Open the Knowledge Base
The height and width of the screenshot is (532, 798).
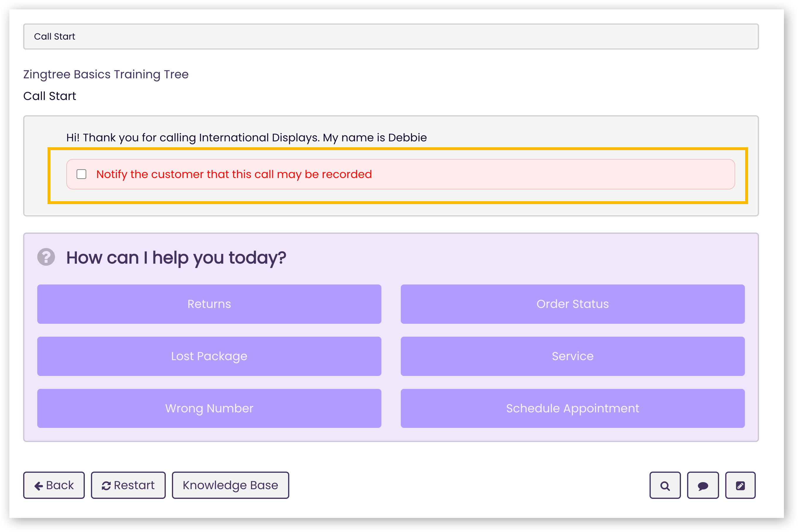[x=230, y=485]
